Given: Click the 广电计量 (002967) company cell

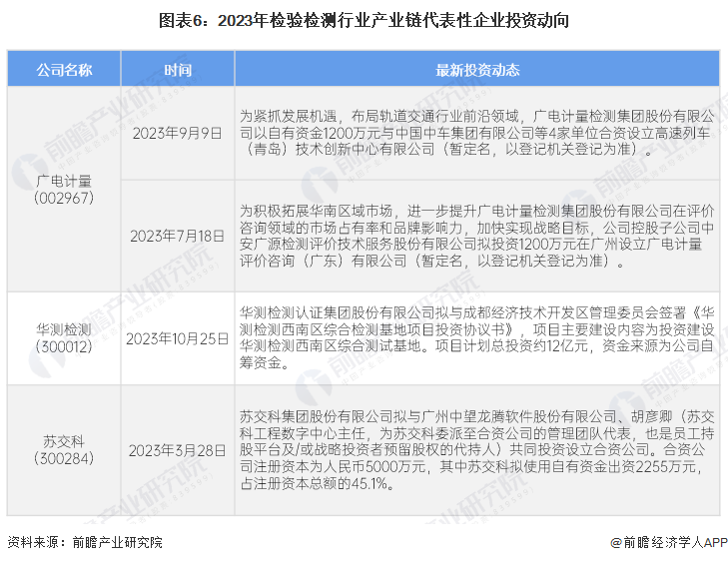Looking at the screenshot, I should 64,190.
